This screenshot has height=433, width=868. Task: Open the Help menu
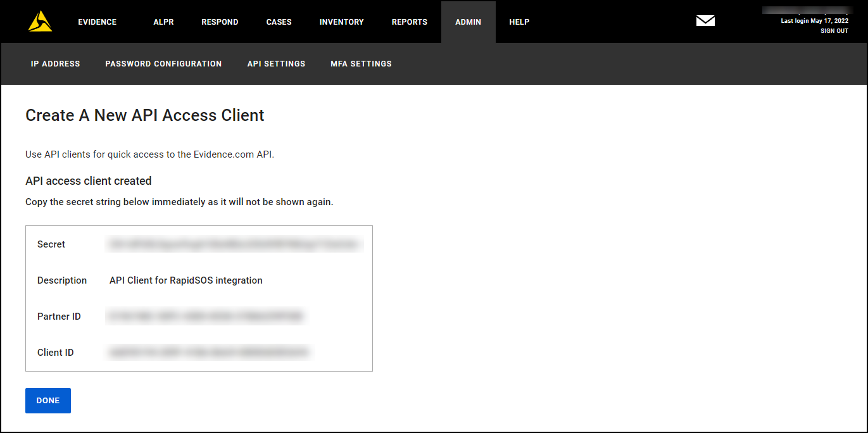pos(519,22)
